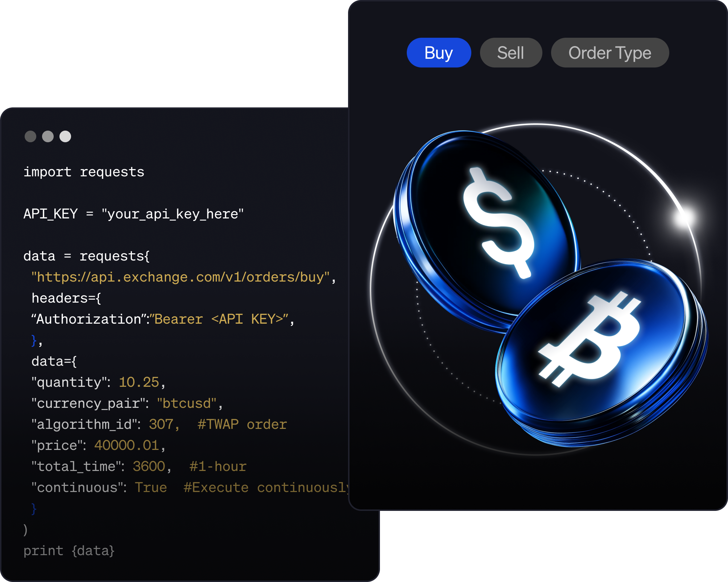The height and width of the screenshot is (582, 728).
Task: Click the #TWAP order comment
Action: point(242,425)
